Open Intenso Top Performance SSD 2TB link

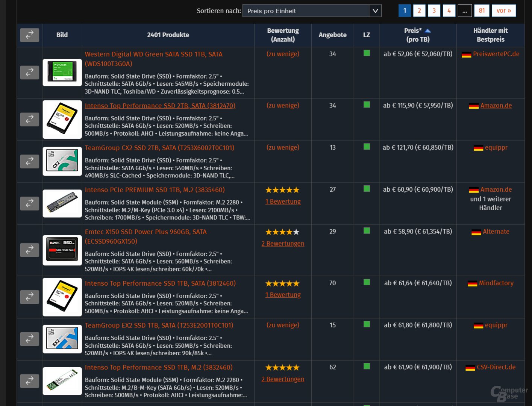click(x=160, y=106)
